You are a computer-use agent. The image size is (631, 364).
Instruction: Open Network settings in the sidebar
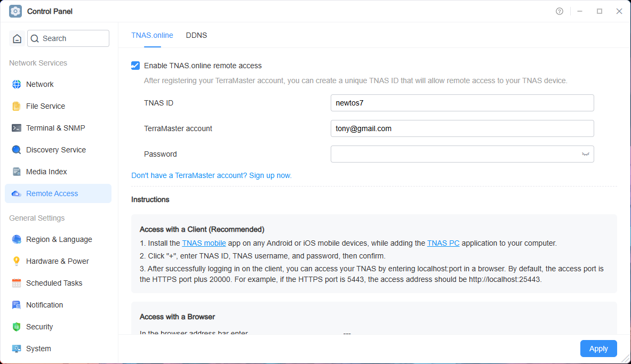[x=39, y=84]
